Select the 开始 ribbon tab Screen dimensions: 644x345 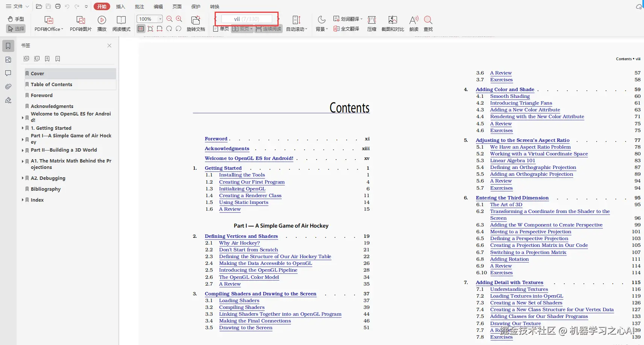click(102, 6)
